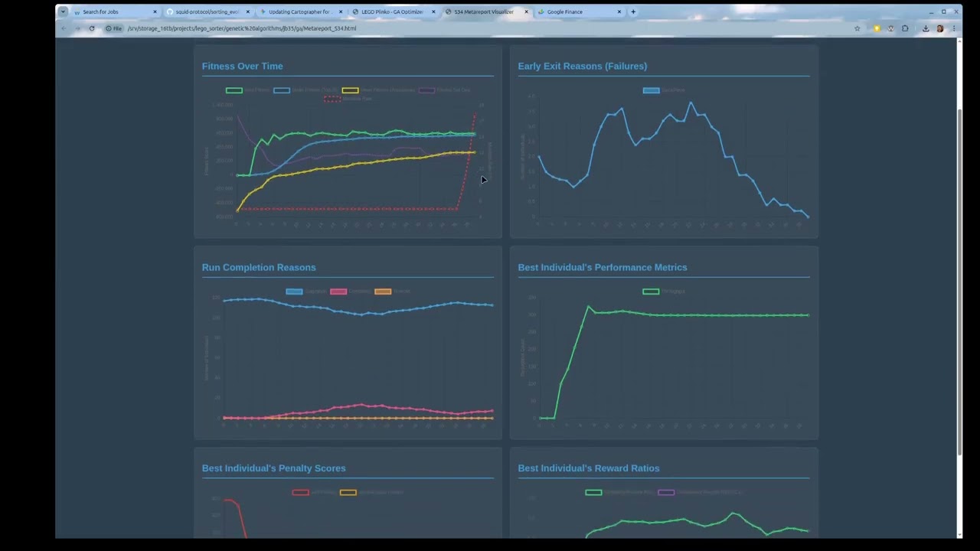Click the Best Individual's Penalty Scores heading
This screenshot has width=980, height=551.
[273, 468]
